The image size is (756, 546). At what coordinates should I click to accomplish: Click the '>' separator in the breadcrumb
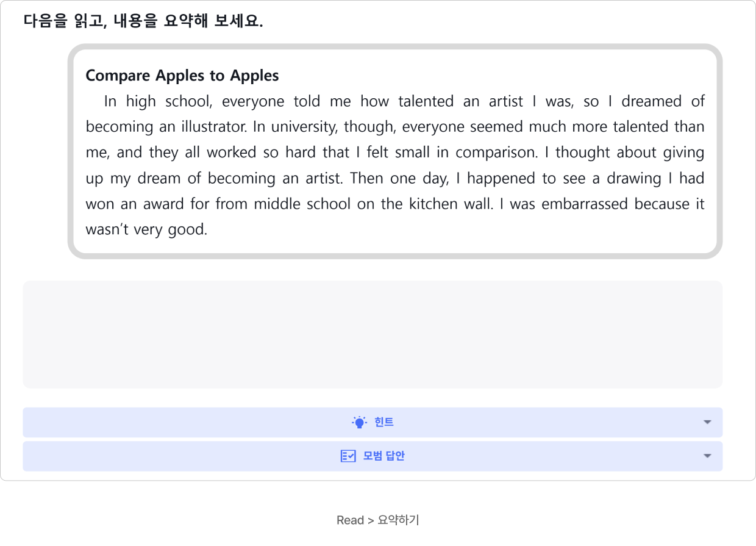pyautogui.click(x=371, y=520)
